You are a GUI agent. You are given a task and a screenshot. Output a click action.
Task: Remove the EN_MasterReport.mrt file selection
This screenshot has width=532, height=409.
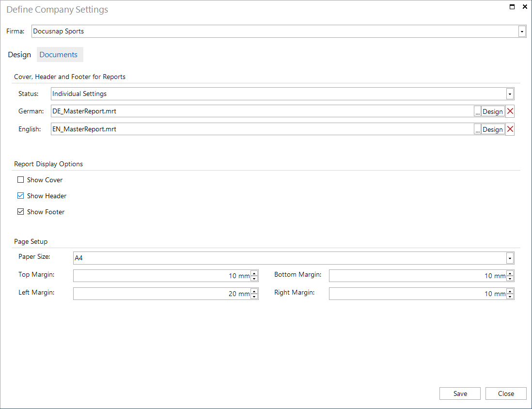pyautogui.click(x=510, y=129)
